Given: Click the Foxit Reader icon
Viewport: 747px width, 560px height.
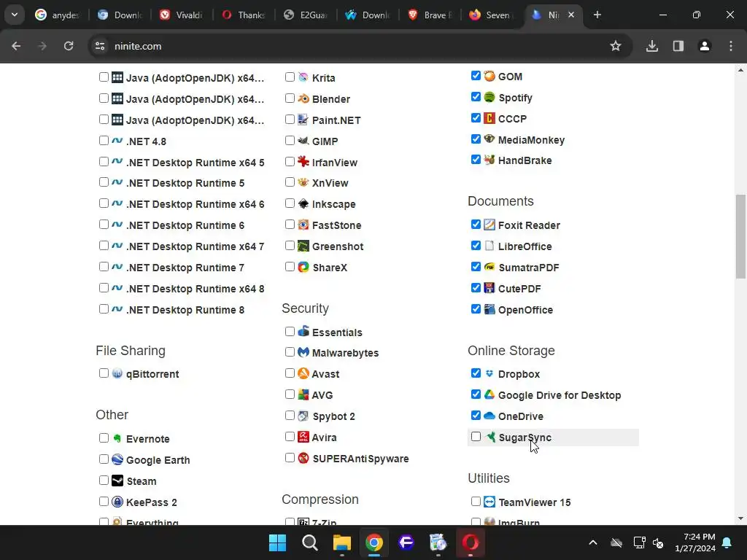Looking at the screenshot, I should tap(489, 225).
